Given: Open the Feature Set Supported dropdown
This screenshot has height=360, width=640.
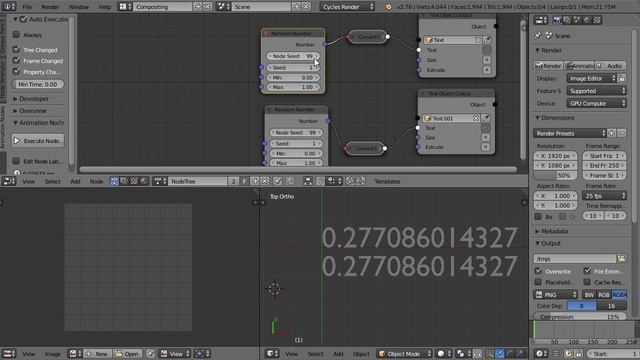Looking at the screenshot, I should point(596,91).
